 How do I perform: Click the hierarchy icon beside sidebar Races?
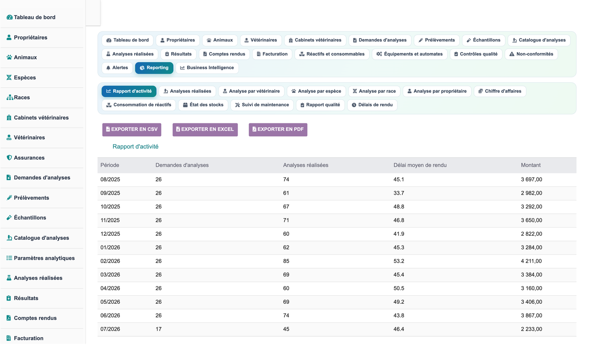(x=10, y=97)
